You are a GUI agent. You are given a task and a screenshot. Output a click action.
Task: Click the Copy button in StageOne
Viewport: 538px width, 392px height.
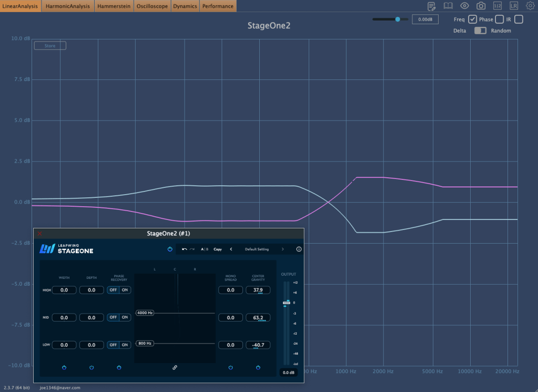coord(218,249)
